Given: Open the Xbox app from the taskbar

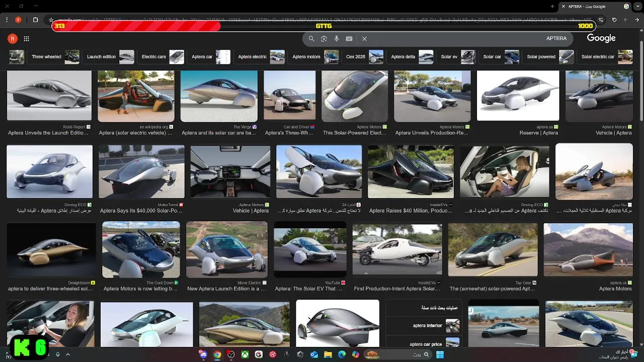Looking at the screenshot, I should pos(245,354).
